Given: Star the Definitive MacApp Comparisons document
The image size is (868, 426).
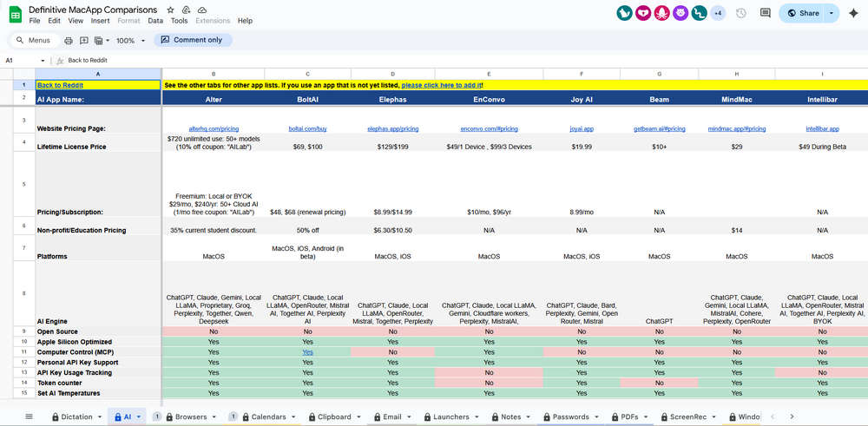Looking at the screenshot, I should point(170,10).
